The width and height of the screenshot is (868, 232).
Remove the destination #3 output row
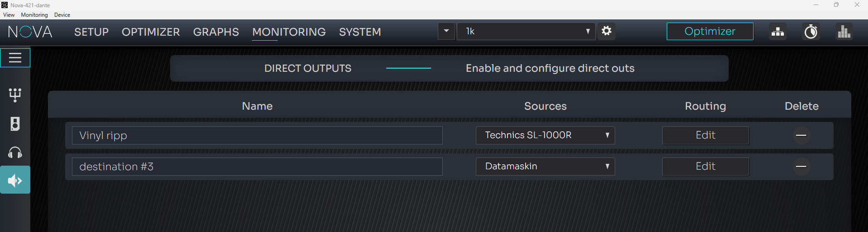(801, 167)
